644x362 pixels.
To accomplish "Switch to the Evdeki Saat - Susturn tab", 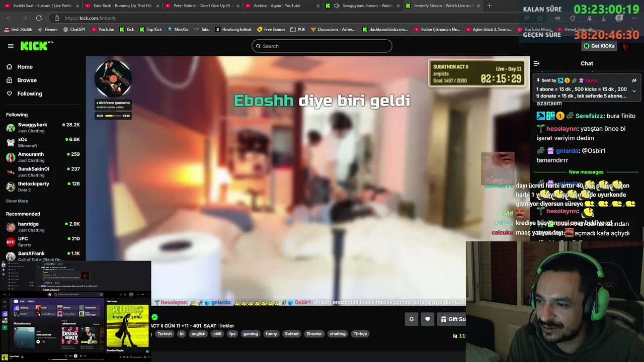I will tap(41, 6).
